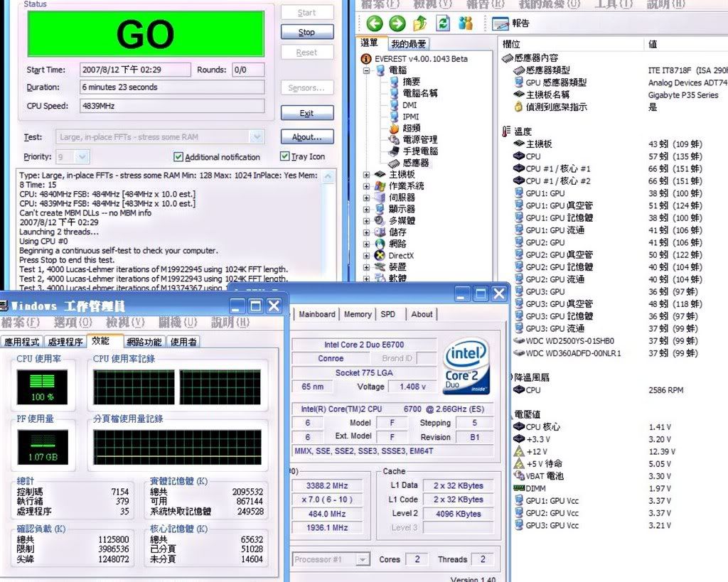
Task: Click the Start Time field
Action: pos(135,70)
